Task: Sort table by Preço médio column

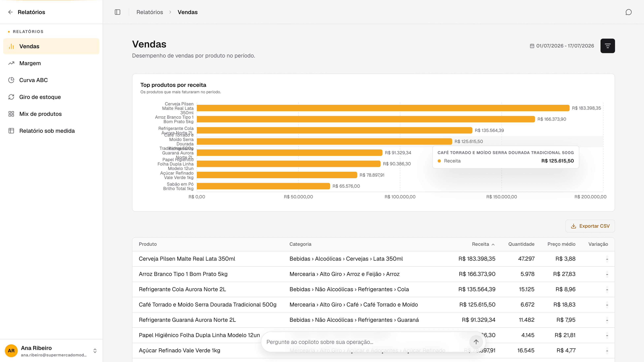Action: point(561,244)
